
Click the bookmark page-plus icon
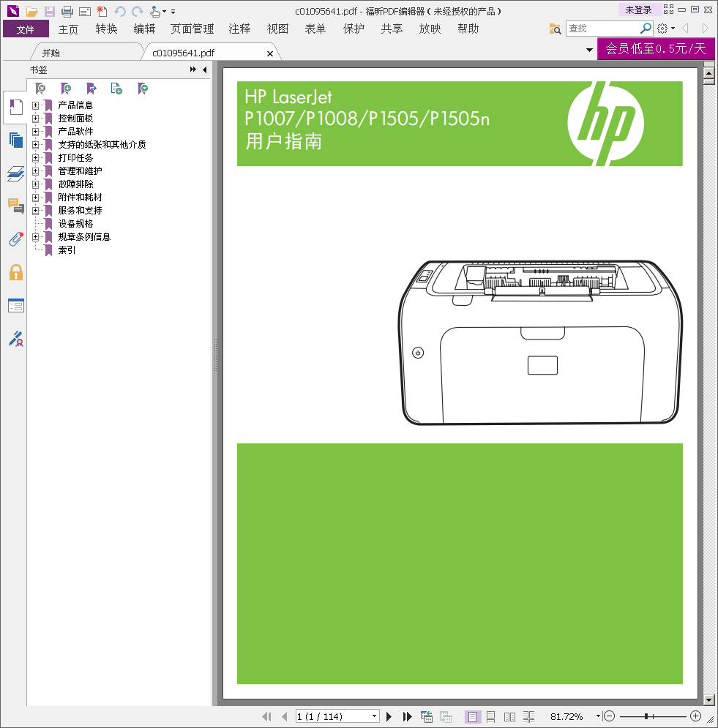pos(116,89)
